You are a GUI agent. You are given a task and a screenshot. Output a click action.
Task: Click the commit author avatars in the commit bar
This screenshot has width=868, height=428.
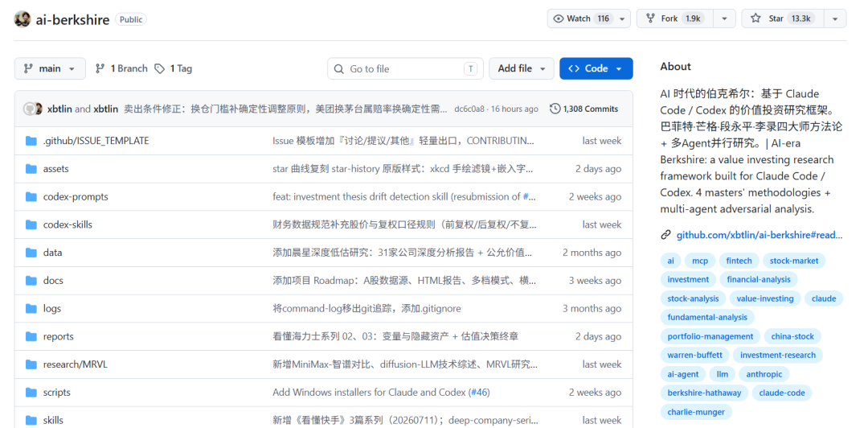(x=33, y=109)
